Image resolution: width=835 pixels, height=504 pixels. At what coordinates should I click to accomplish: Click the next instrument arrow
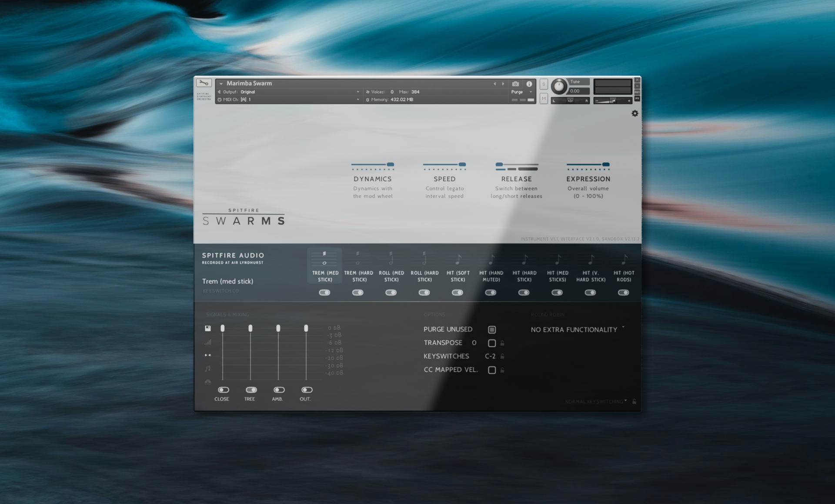[x=503, y=84]
